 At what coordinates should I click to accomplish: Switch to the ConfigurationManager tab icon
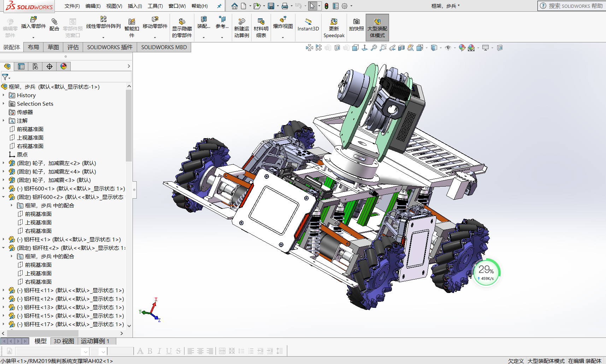click(35, 66)
